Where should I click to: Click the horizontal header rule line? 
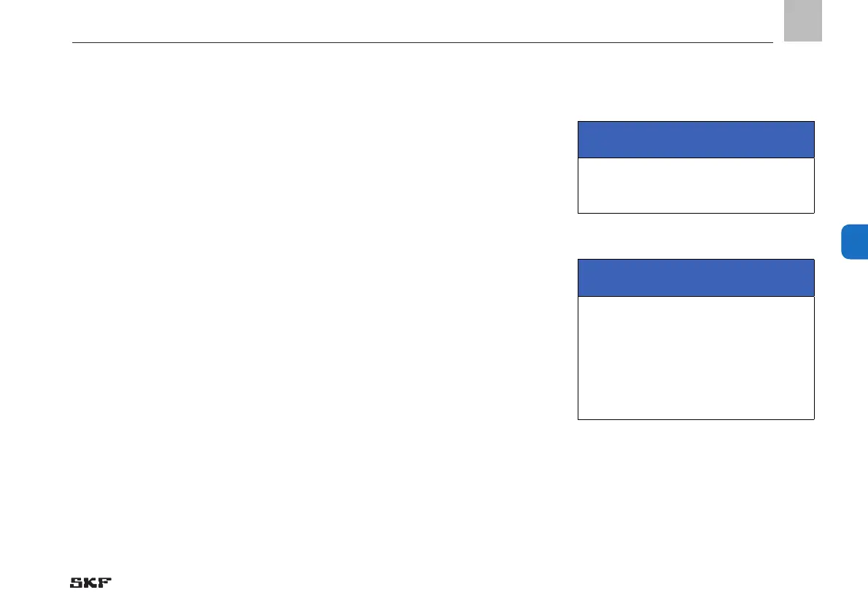click(422, 42)
